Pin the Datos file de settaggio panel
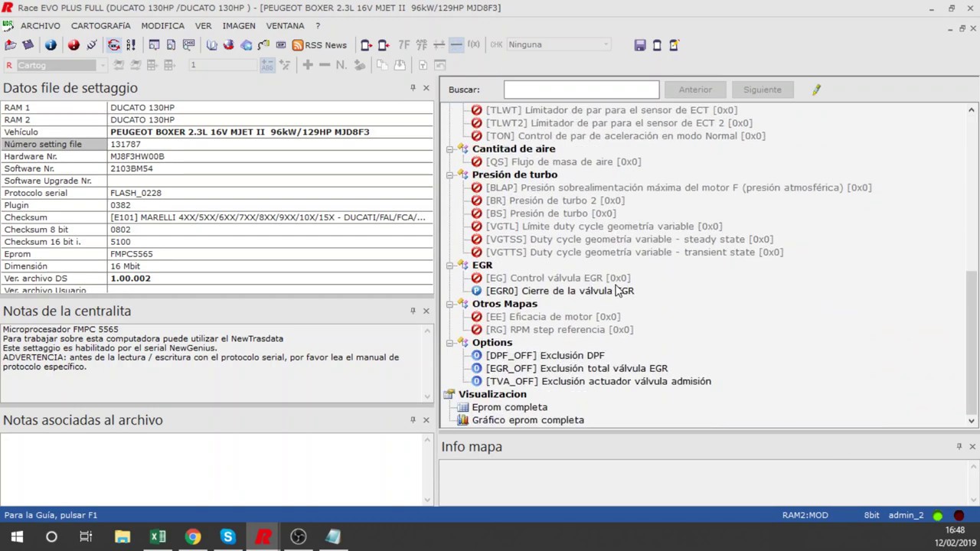The width and height of the screenshot is (980, 551). pyautogui.click(x=413, y=88)
